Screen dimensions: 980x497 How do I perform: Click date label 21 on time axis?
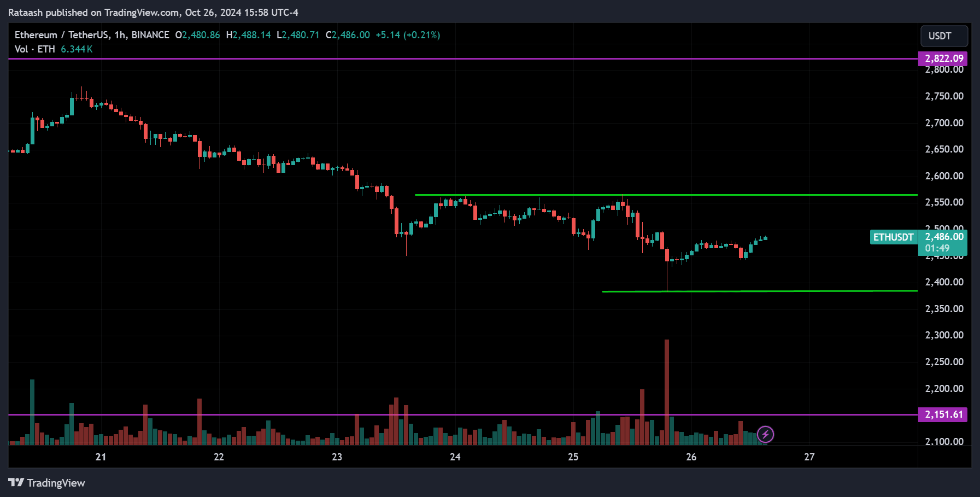pyautogui.click(x=101, y=457)
